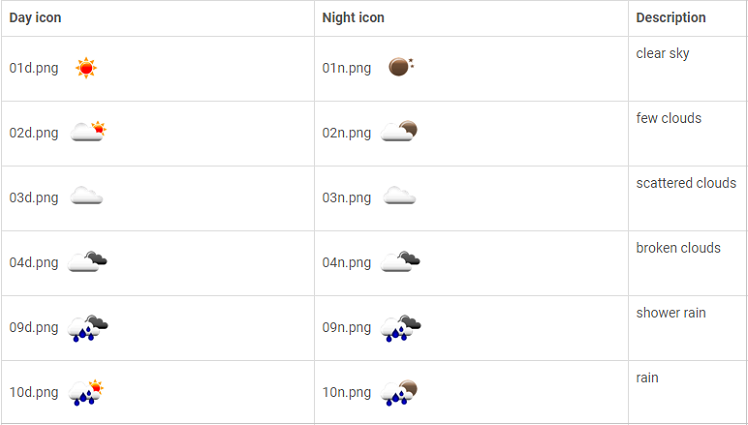Select the 10d rain with sun icon

point(86,393)
